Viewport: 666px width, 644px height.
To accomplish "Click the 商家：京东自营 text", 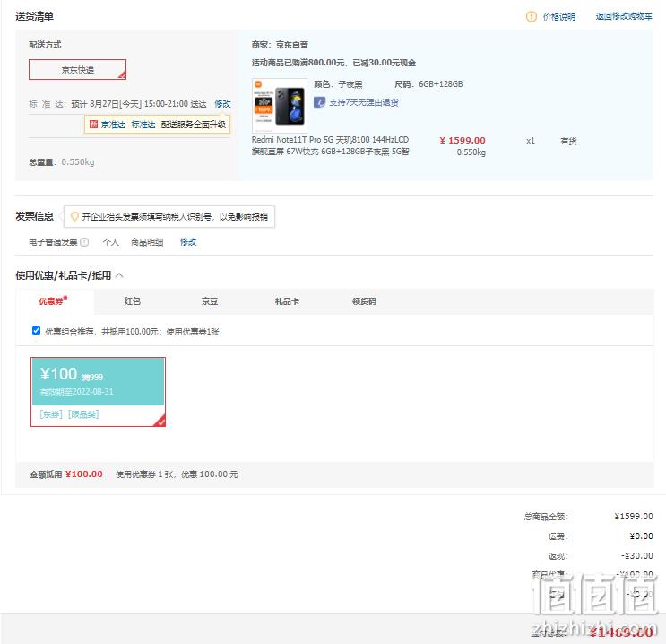I will 280,45.
